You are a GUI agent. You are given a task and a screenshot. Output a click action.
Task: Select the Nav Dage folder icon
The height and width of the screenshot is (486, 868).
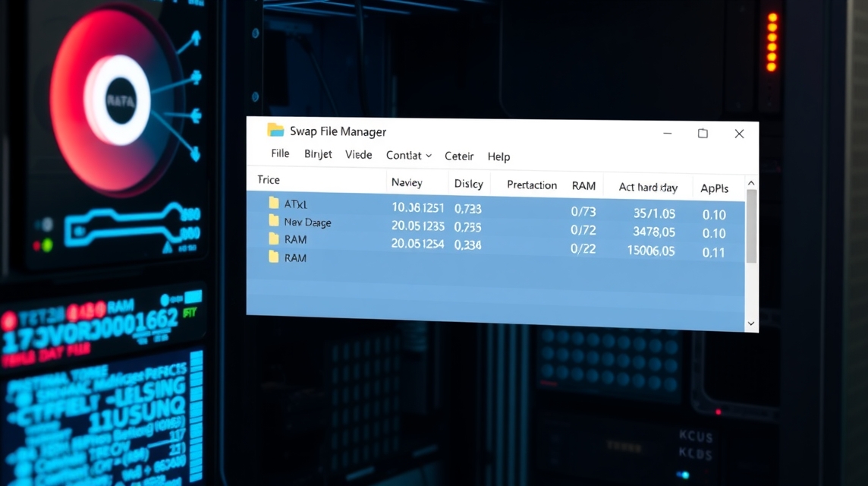pos(274,221)
